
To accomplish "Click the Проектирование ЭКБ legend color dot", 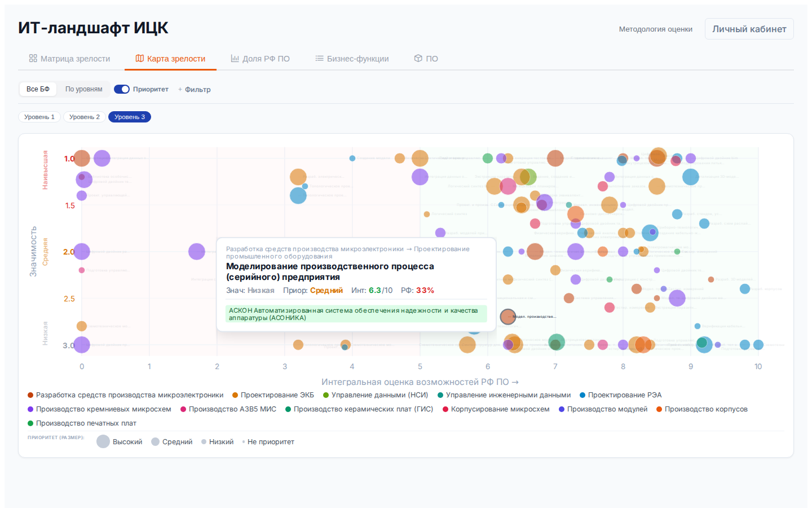I will [235, 395].
